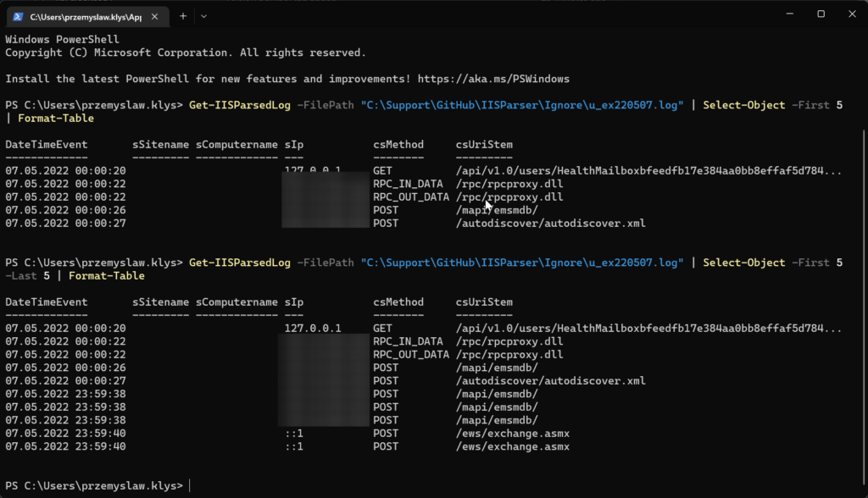
Task: Click the csMethod column header text
Action: pyautogui.click(x=398, y=144)
